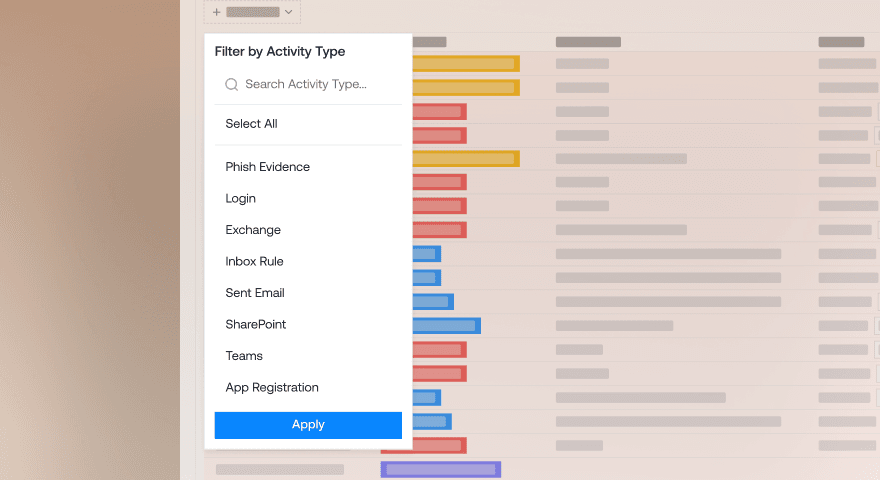Select App Registration activity type

coord(272,387)
